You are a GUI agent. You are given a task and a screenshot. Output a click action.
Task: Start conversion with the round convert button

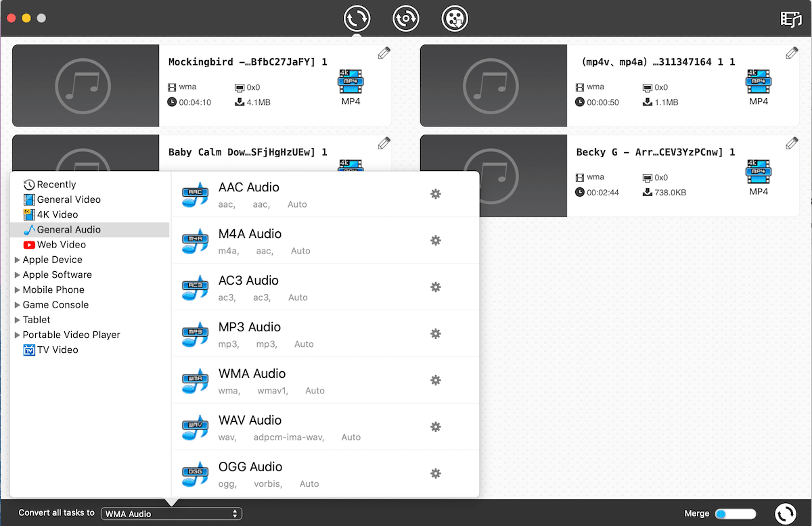coord(785,513)
